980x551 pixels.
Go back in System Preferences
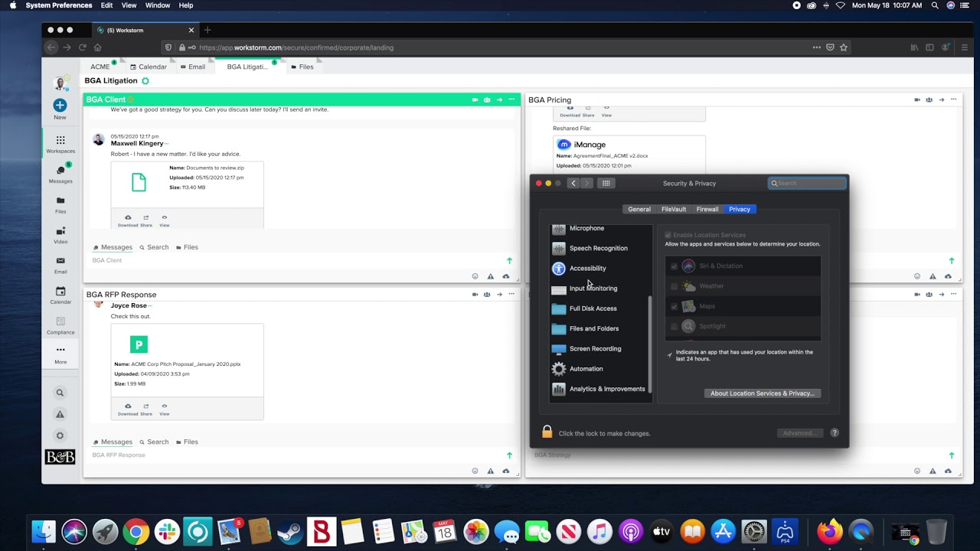click(x=573, y=183)
